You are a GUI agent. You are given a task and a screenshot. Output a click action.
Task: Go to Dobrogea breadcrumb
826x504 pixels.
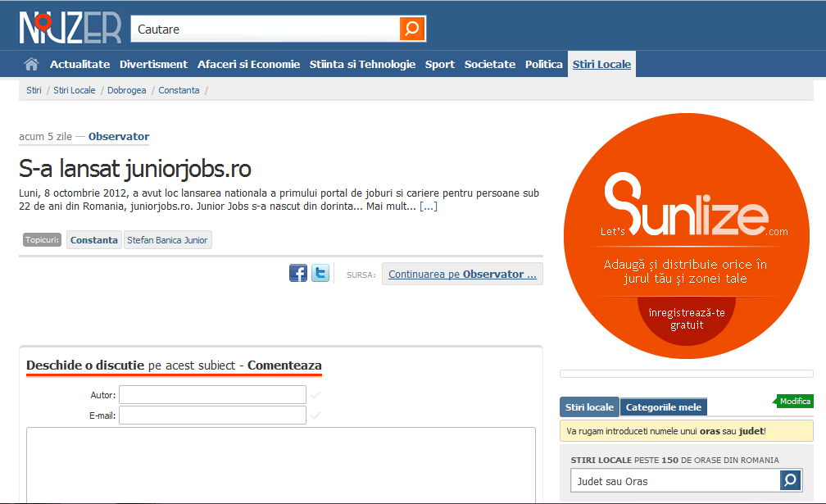tap(127, 90)
